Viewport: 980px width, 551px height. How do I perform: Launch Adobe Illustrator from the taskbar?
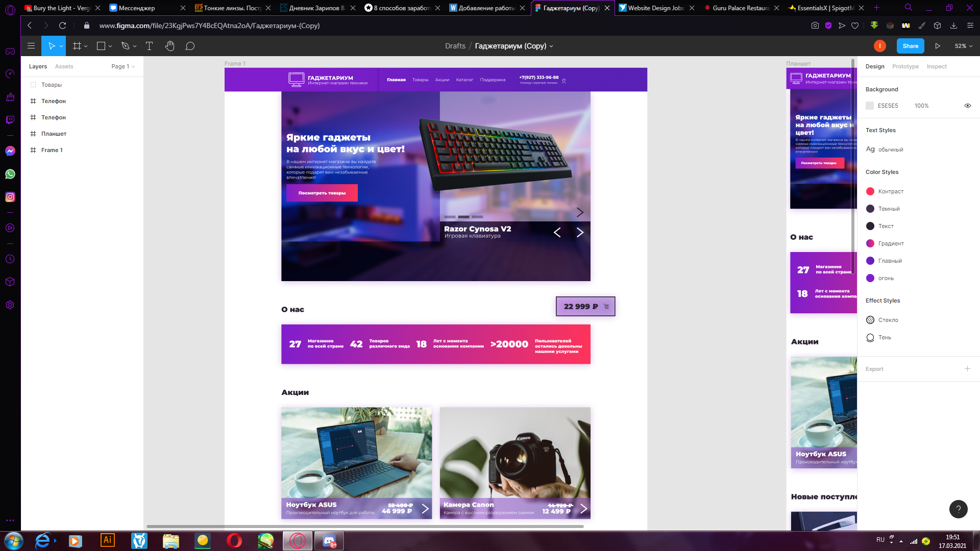pyautogui.click(x=108, y=540)
